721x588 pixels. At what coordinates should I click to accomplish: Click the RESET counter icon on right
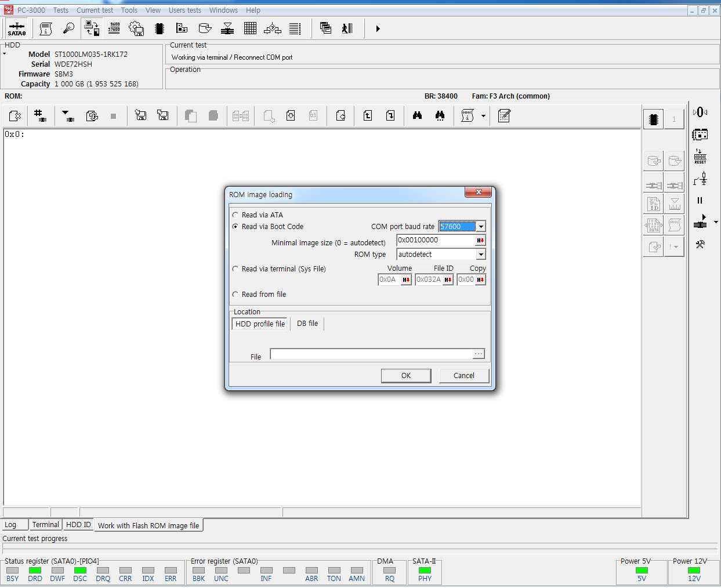(700, 157)
